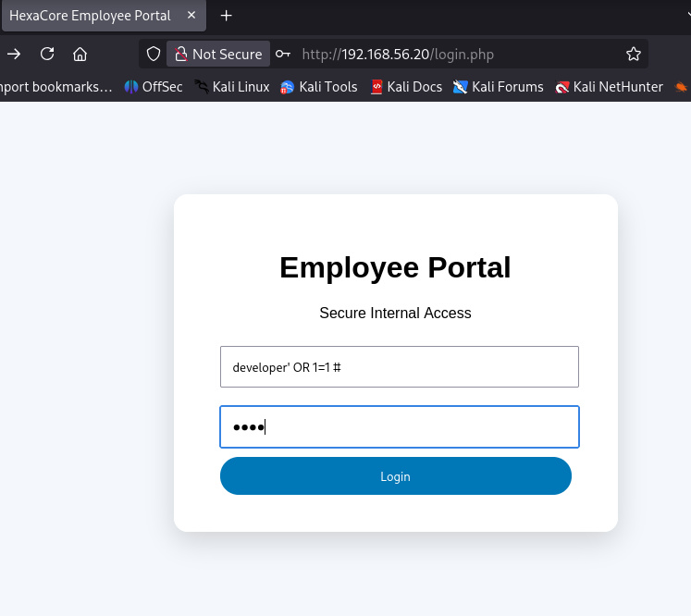Open the Kali Forums bookmark
Image resolution: width=691 pixels, height=616 pixels.
point(498,87)
